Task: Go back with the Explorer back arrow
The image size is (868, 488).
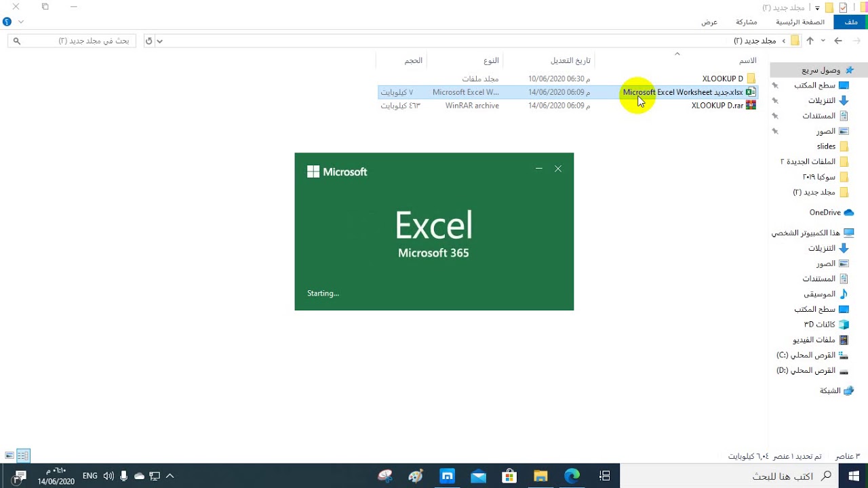Action: [x=838, y=41]
